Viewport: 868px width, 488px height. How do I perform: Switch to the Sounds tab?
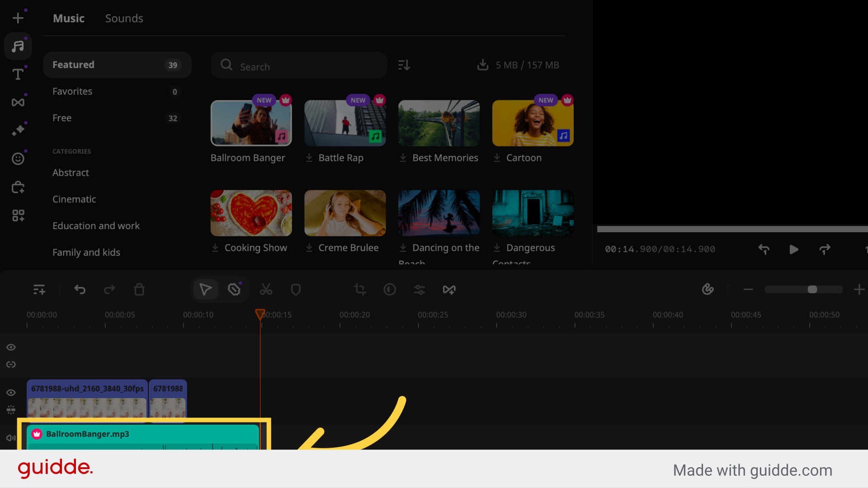[124, 19]
